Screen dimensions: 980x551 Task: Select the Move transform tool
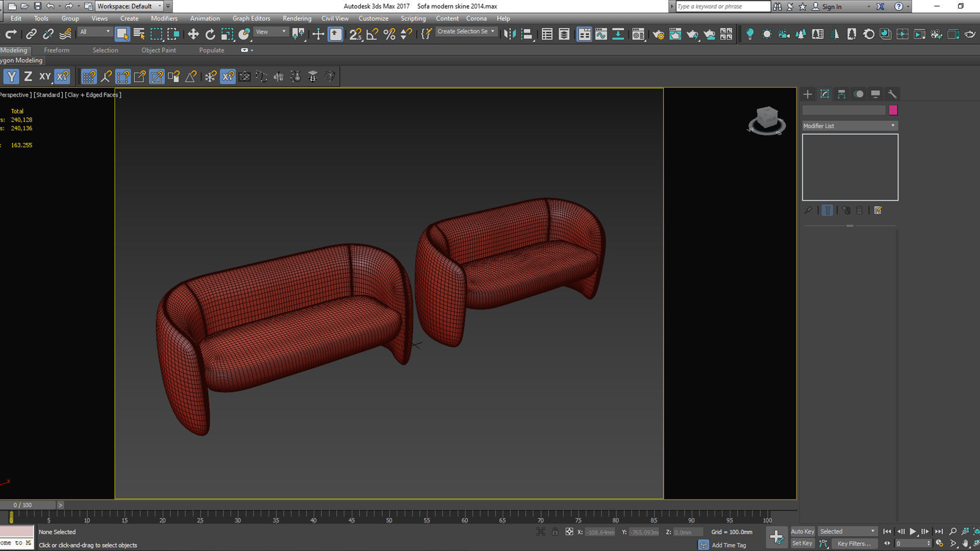pos(193,34)
